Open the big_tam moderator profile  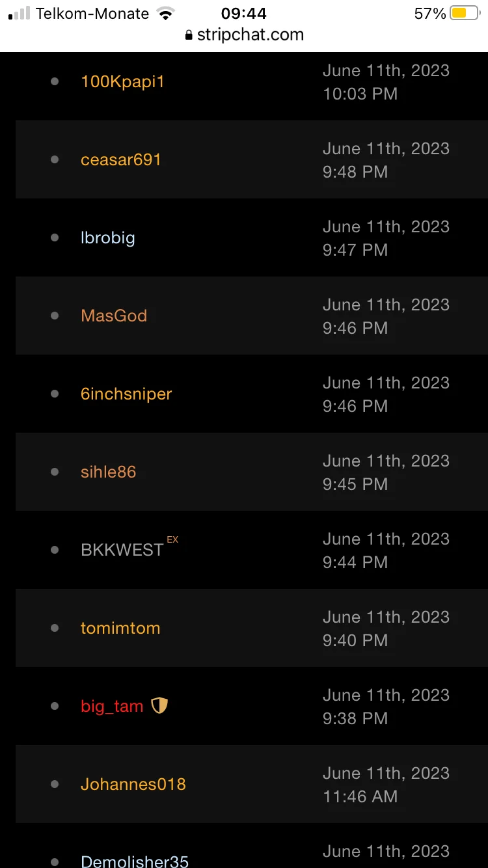(x=112, y=707)
